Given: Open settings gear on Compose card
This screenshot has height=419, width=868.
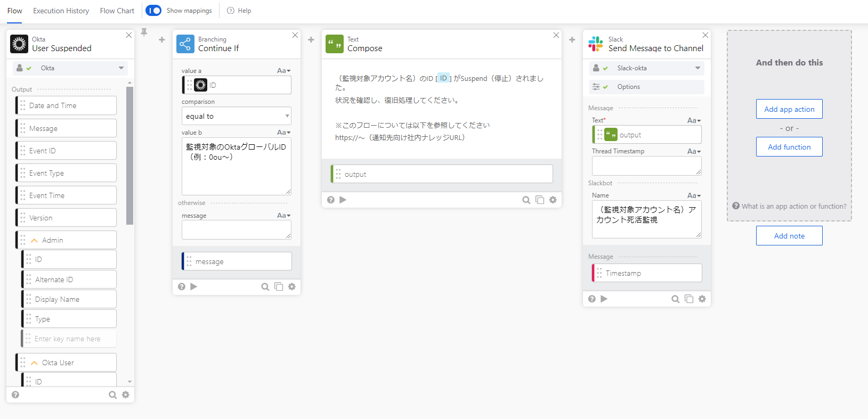Looking at the screenshot, I should [553, 200].
